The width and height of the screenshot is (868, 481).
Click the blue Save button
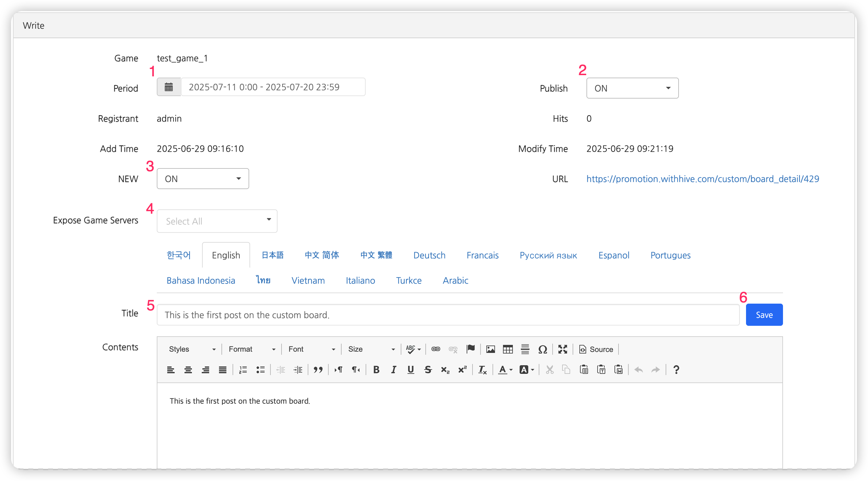(x=764, y=315)
